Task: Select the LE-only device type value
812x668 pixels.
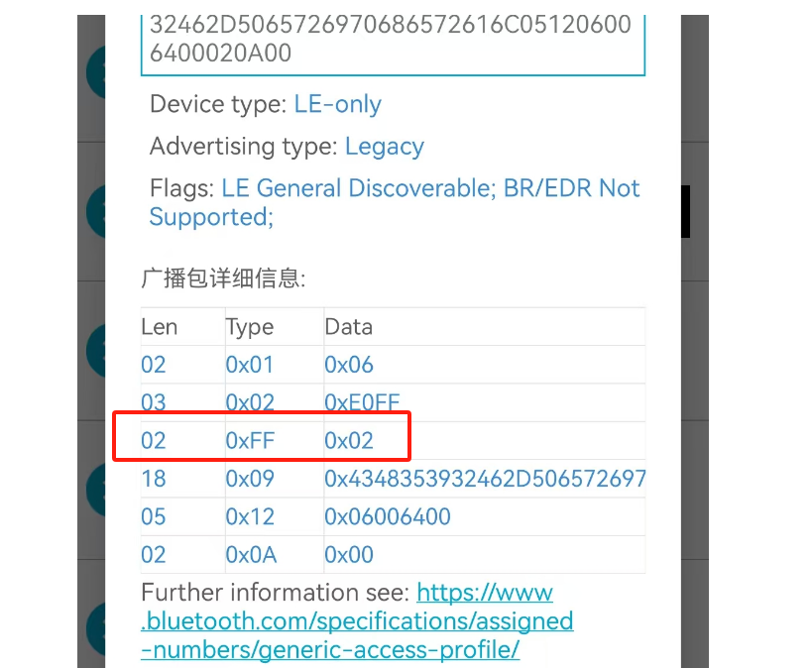Action: [338, 104]
